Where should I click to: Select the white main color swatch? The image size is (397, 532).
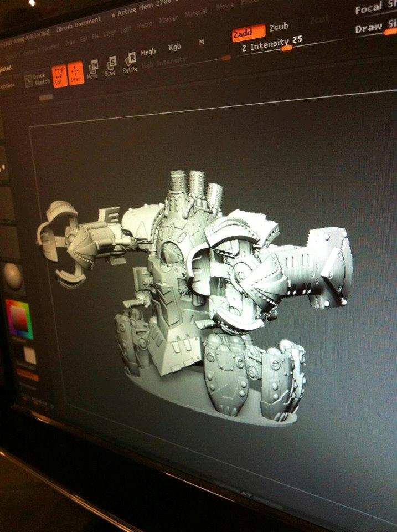[30, 356]
